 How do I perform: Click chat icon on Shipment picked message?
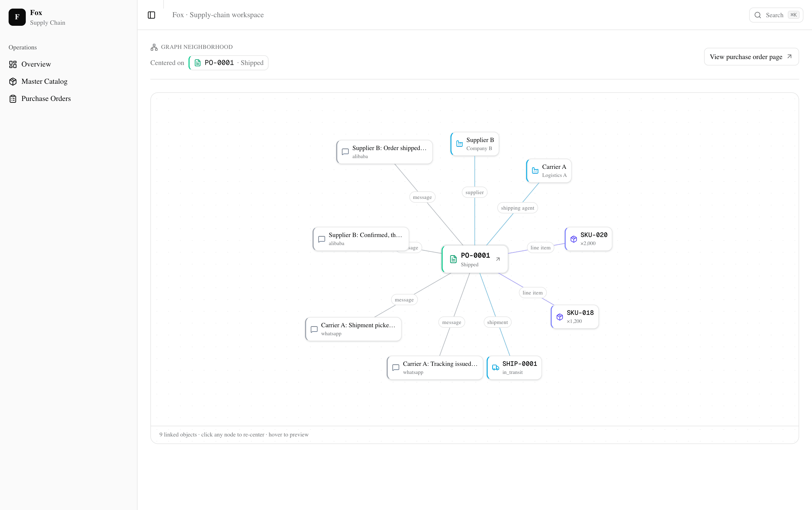pyautogui.click(x=314, y=329)
